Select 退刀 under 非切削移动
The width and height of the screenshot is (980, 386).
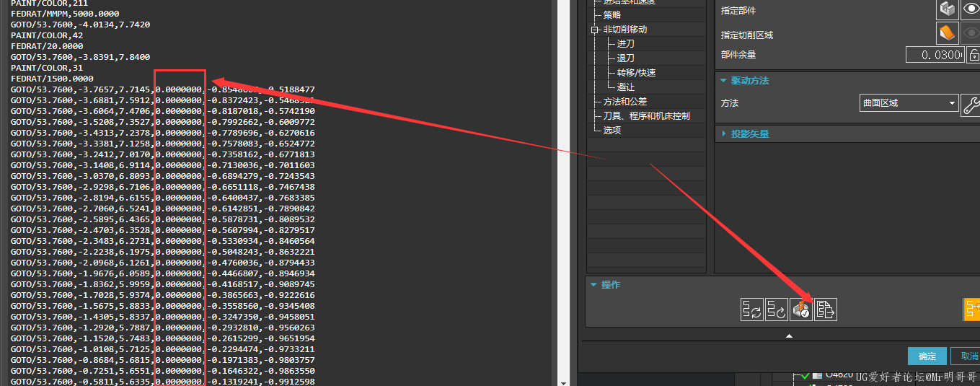coord(626,58)
